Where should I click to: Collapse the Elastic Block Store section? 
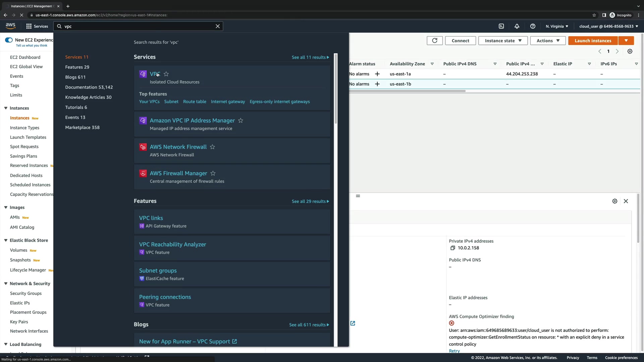[6, 240]
